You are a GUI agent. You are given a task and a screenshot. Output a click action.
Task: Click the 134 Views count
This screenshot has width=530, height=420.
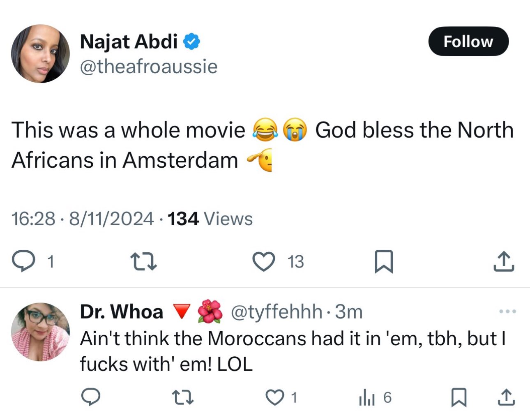[210, 219]
